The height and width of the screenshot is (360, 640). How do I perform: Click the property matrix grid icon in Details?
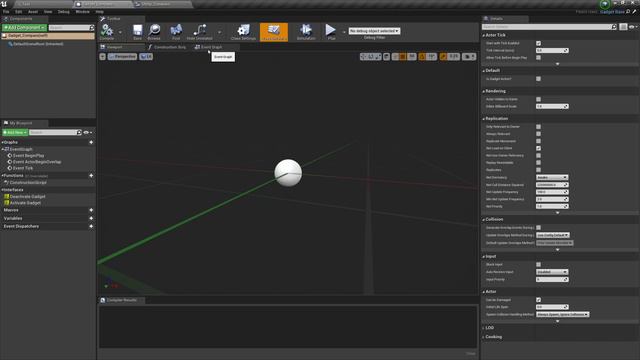[x=623, y=27]
